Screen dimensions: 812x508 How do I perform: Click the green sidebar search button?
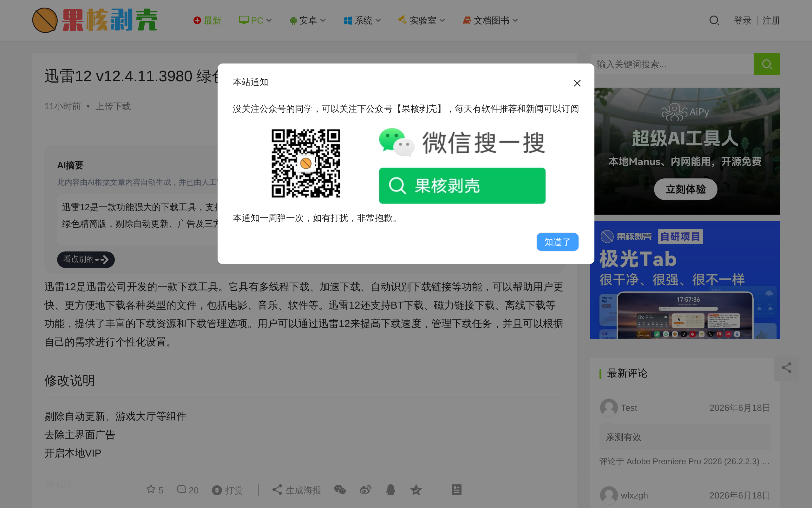767,64
